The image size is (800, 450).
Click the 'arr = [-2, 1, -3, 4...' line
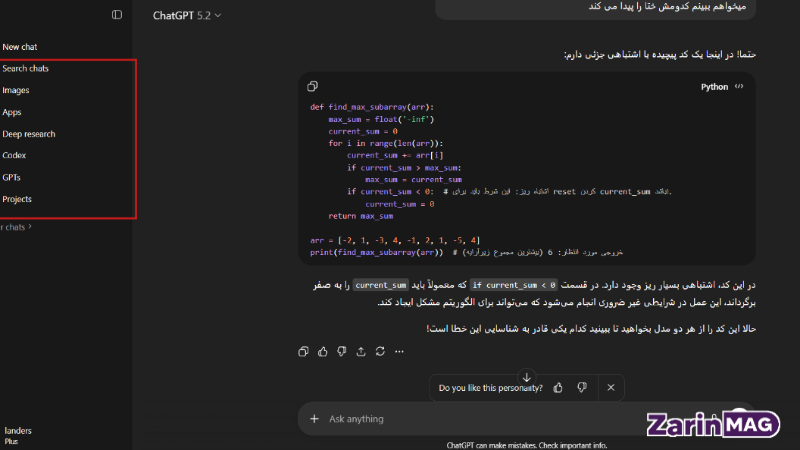point(395,240)
